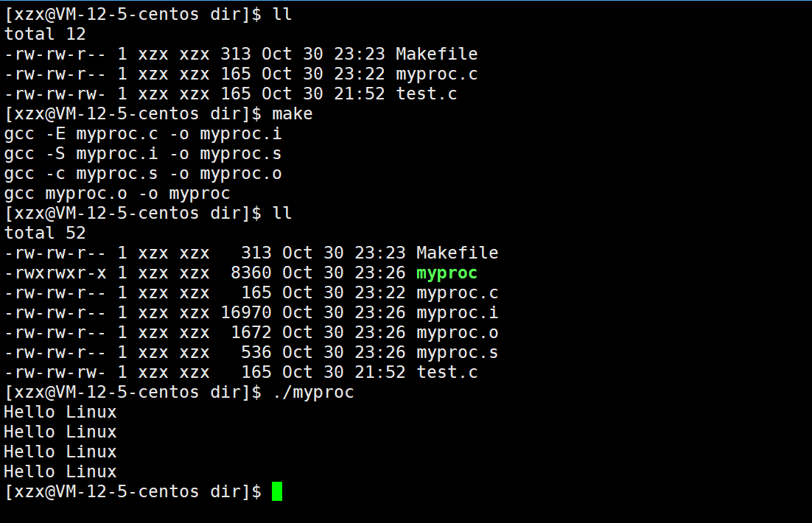Click 'Makefile' in the second listing
The image size is (812, 523).
(x=458, y=253)
